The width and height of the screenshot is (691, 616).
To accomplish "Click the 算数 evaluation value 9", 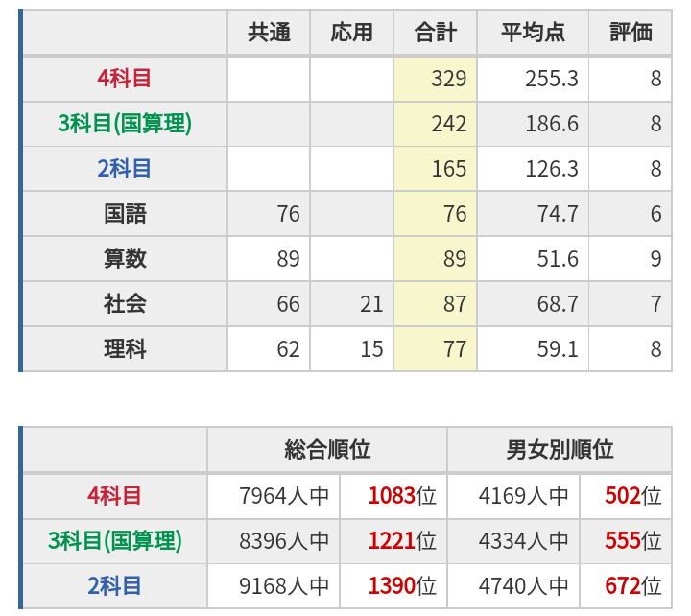I will [x=655, y=259].
